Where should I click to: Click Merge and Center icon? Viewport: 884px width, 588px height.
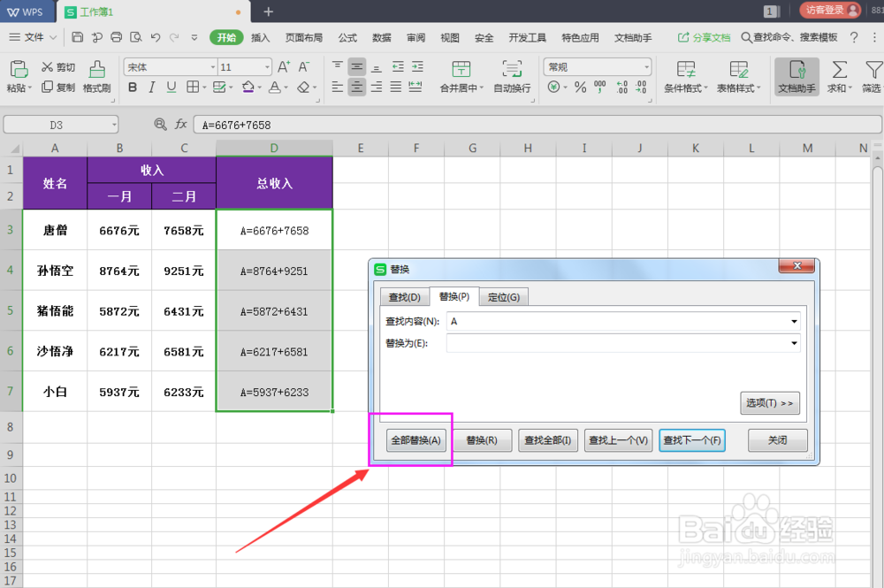[461, 69]
